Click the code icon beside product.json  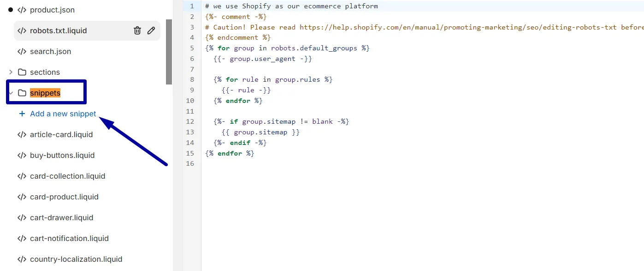(22, 10)
